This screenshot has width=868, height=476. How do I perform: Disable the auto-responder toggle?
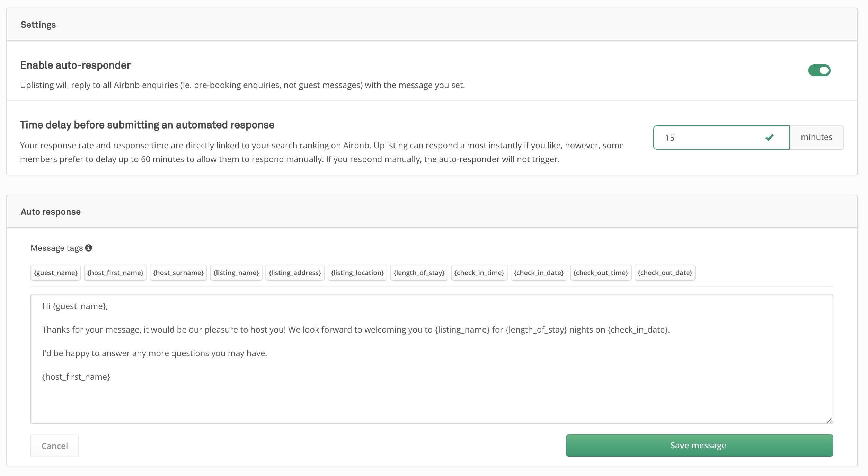tap(819, 70)
